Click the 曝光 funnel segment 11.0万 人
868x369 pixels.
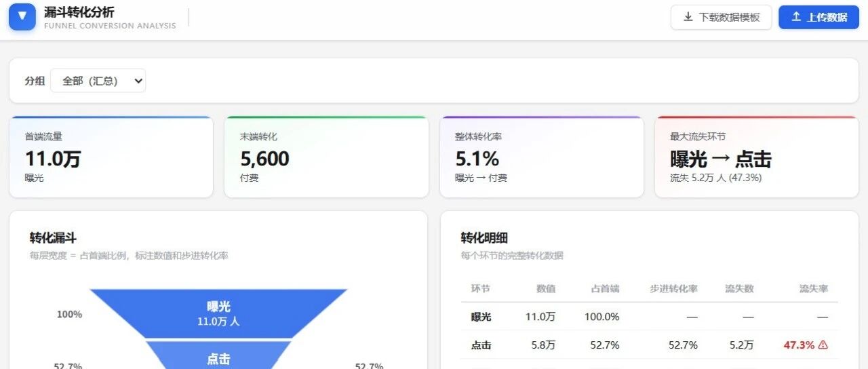pos(218,313)
